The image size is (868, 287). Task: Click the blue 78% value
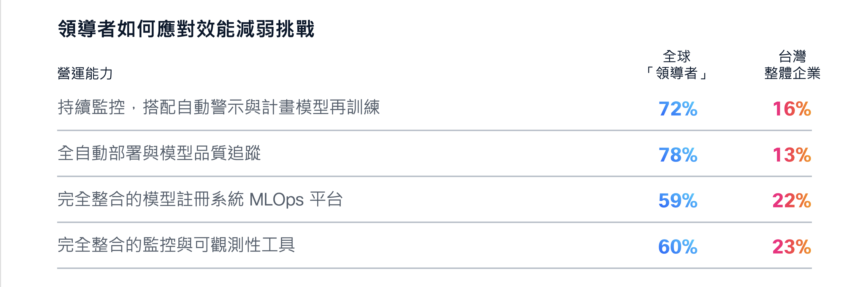pyautogui.click(x=678, y=155)
